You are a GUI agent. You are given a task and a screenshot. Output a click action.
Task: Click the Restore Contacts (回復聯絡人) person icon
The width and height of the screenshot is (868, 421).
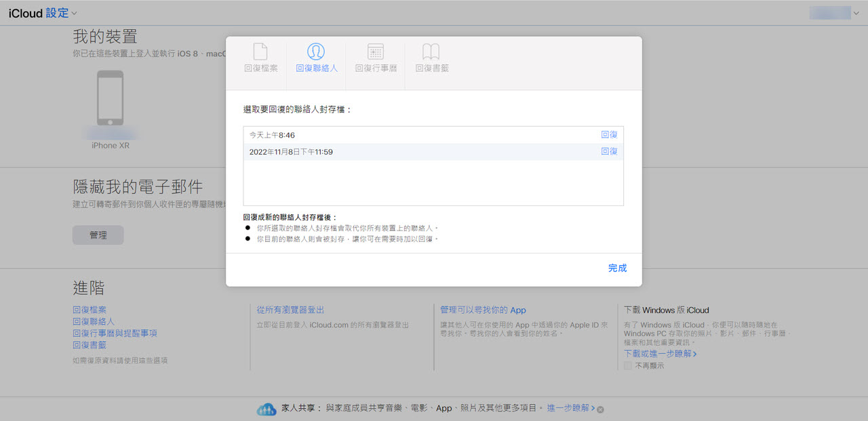pyautogui.click(x=316, y=52)
